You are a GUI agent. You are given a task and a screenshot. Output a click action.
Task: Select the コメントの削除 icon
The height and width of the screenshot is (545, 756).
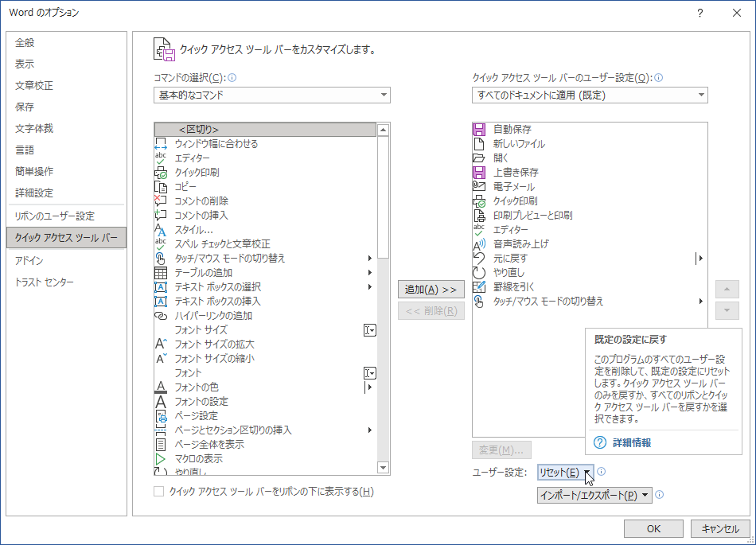click(161, 201)
